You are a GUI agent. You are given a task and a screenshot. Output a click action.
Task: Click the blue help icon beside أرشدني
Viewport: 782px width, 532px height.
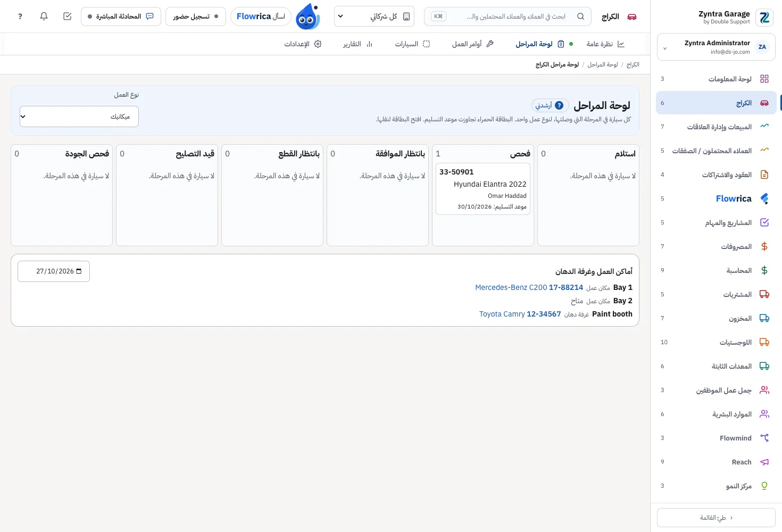559,105
